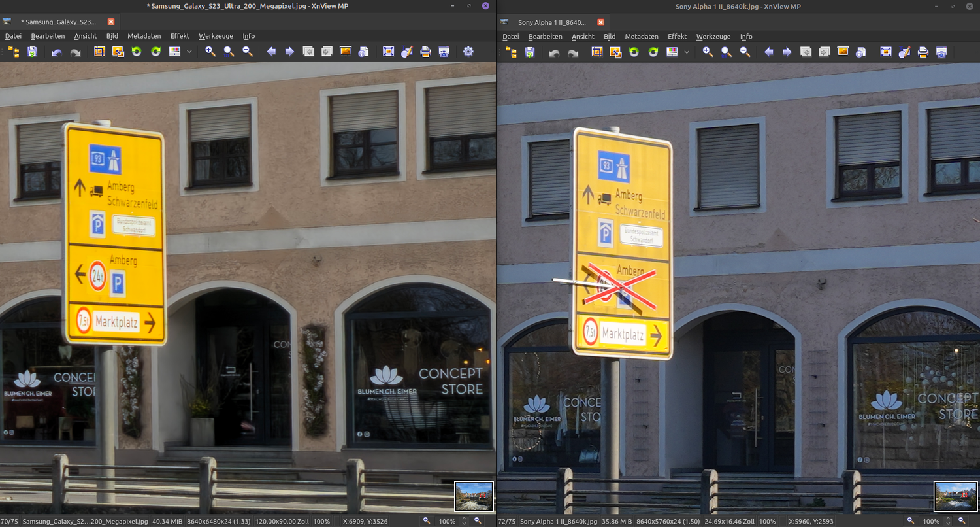
Task: Step the Samsung window zoom percentage spinner
Action: pos(464,521)
